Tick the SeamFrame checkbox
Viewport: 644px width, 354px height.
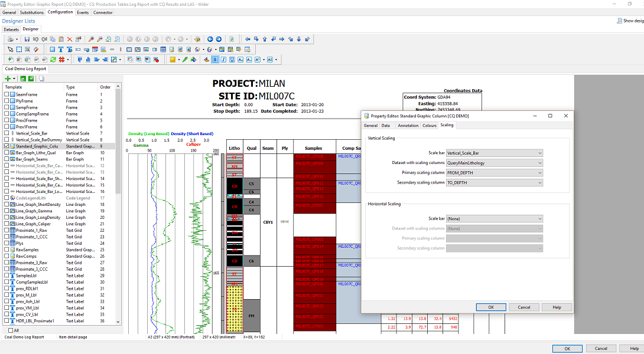[x=7, y=94]
